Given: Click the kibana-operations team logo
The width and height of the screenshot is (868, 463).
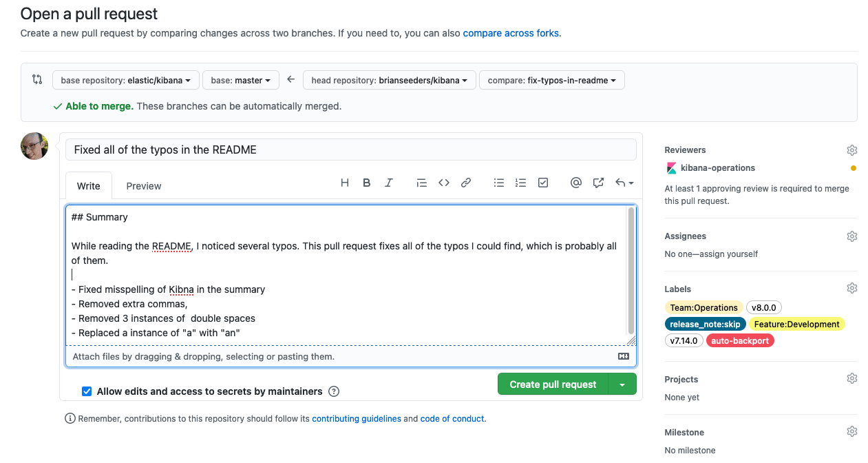Looking at the screenshot, I should [x=672, y=168].
